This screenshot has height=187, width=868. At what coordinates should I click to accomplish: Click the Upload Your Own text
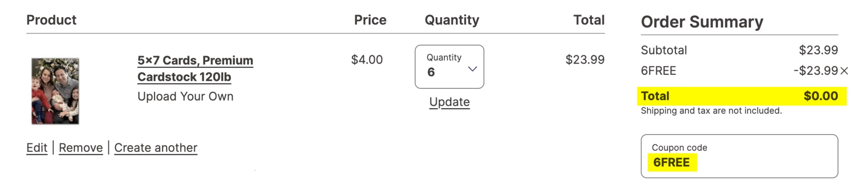coord(185,96)
